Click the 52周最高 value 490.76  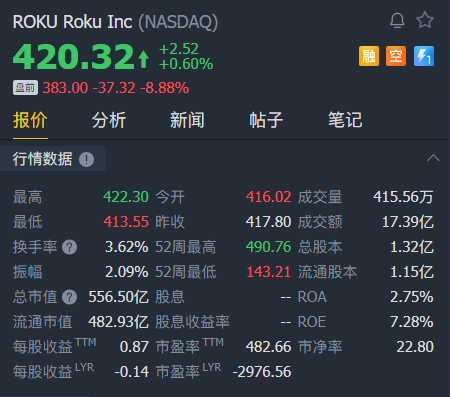click(x=268, y=247)
